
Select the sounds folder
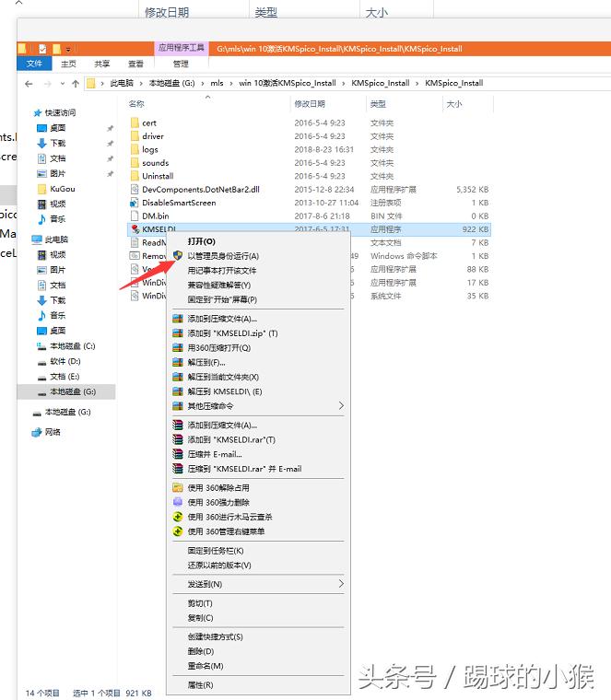point(155,163)
